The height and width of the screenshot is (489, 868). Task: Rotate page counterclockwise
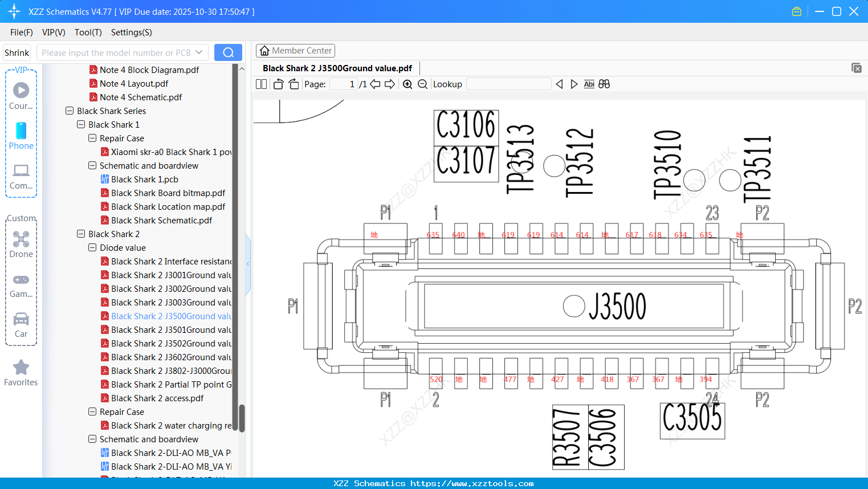278,84
